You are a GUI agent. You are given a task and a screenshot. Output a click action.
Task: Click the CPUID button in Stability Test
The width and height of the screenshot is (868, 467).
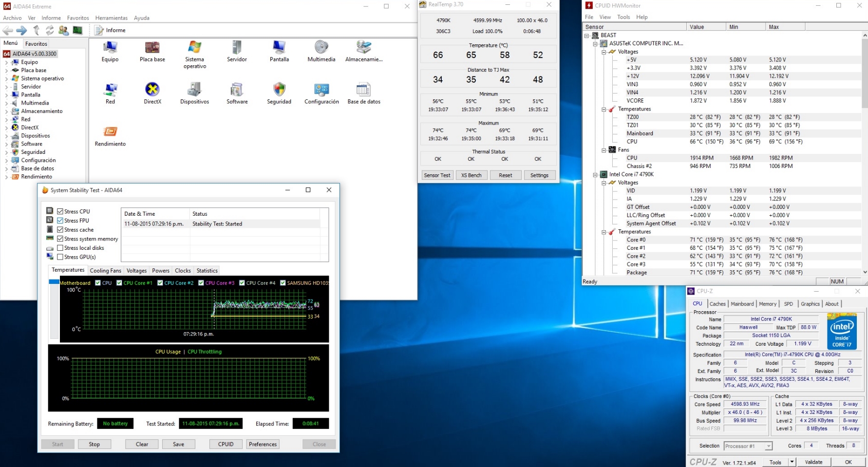[x=226, y=444]
